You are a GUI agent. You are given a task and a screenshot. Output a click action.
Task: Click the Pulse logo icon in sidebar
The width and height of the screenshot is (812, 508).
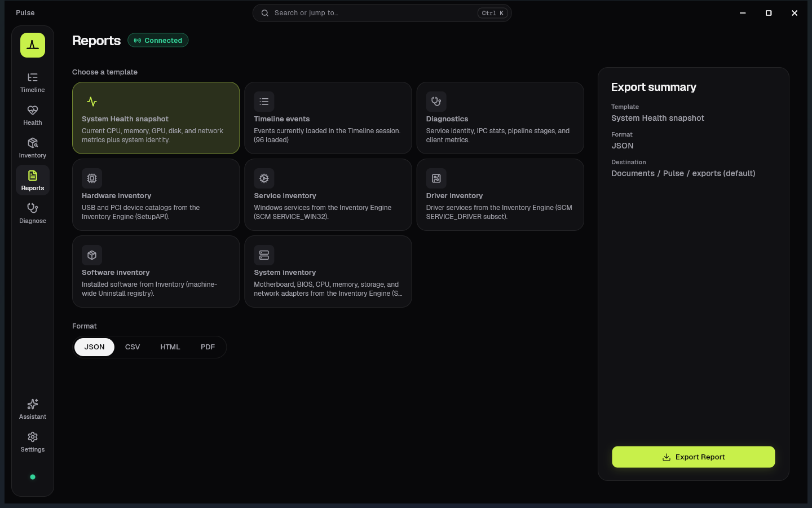coord(33,45)
